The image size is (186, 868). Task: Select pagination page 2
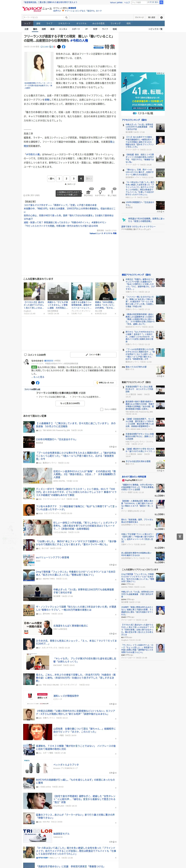(x=66, y=179)
